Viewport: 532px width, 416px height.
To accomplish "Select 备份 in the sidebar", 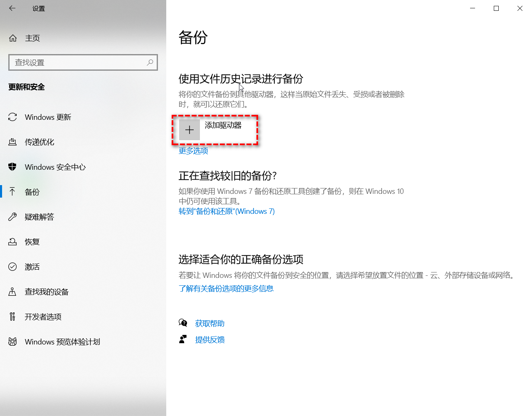I will (32, 192).
